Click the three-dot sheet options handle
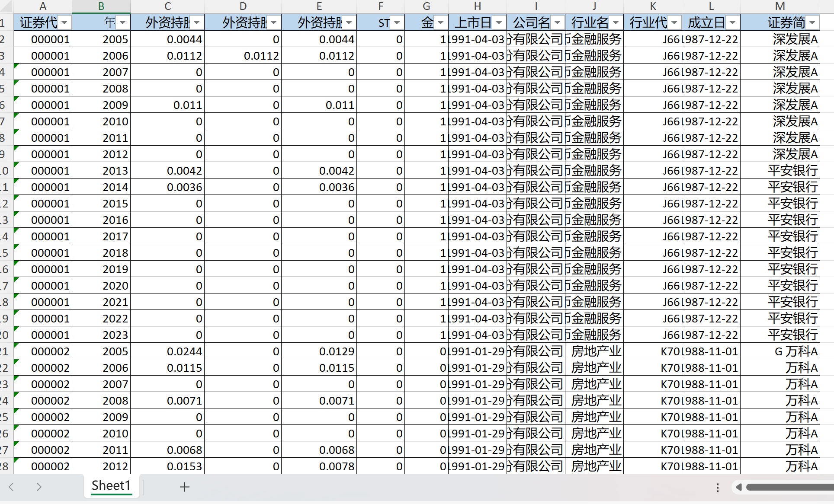This screenshot has height=504, width=834. [x=718, y=488]
